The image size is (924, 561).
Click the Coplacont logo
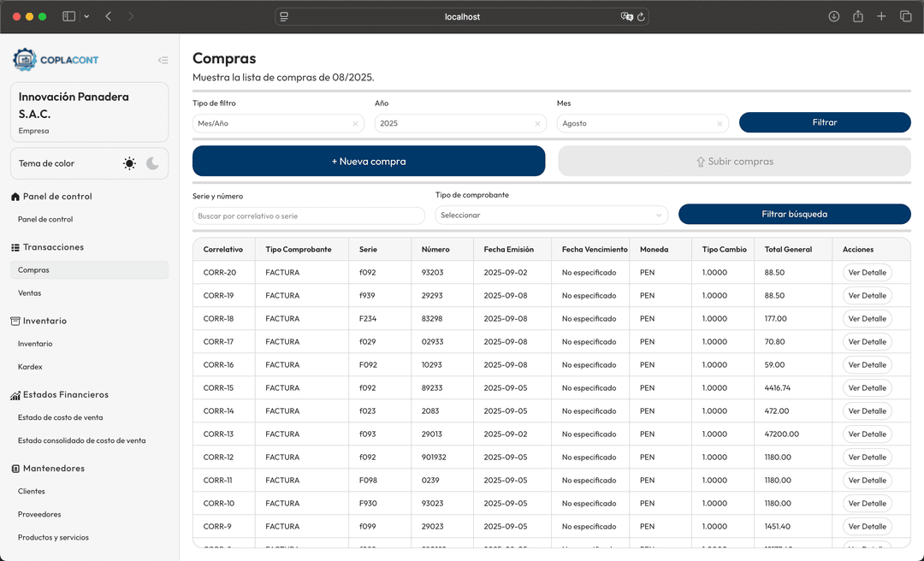[56, 60]
